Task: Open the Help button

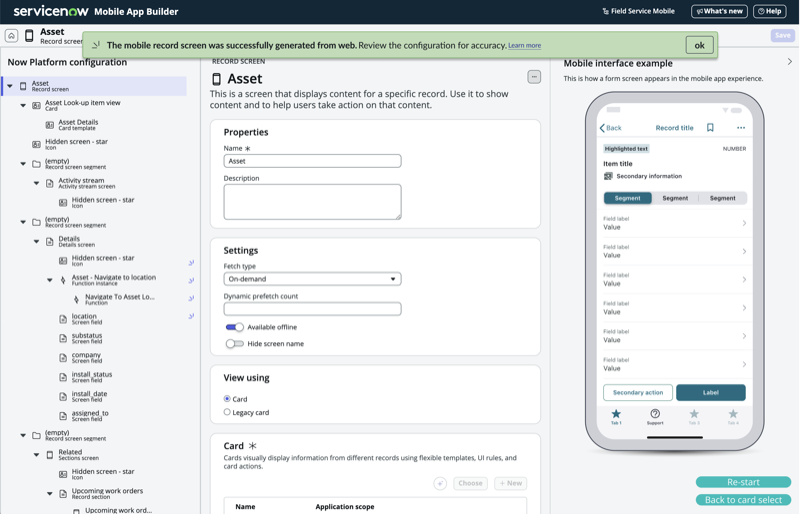Action: point(769,11)
